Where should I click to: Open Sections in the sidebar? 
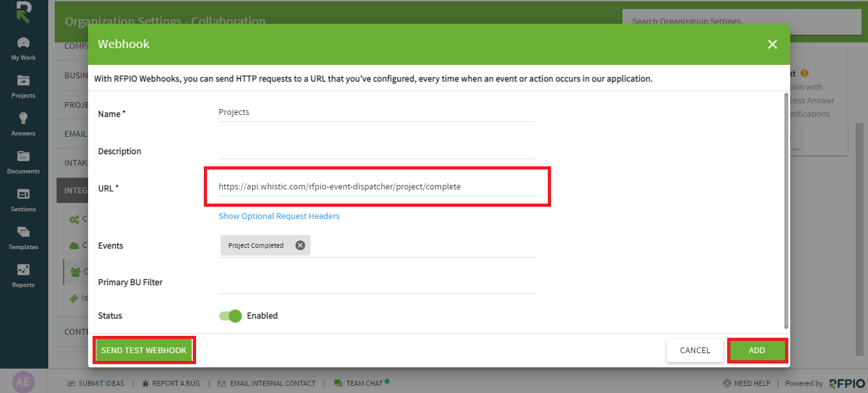pyautogui.click(x=23, y=200)
